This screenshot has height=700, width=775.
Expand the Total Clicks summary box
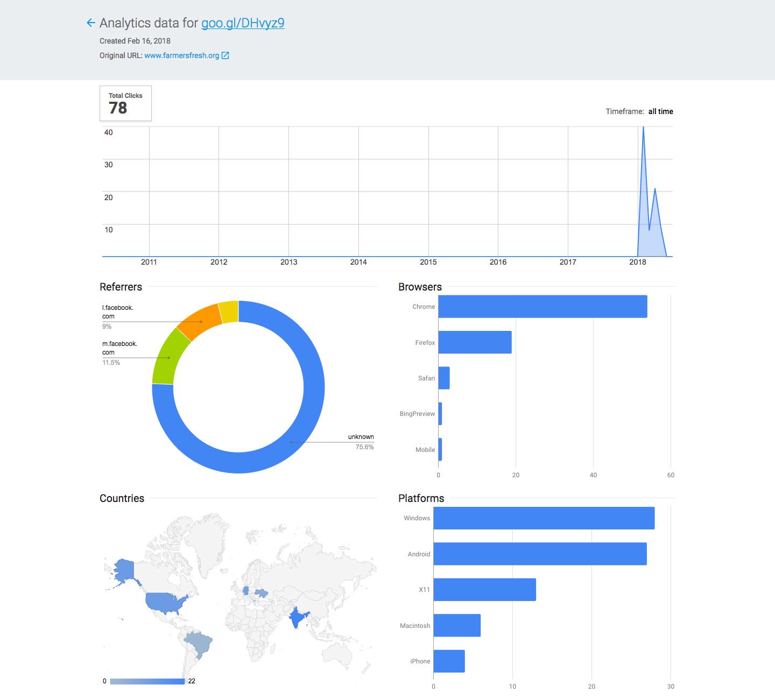[125, 103]
